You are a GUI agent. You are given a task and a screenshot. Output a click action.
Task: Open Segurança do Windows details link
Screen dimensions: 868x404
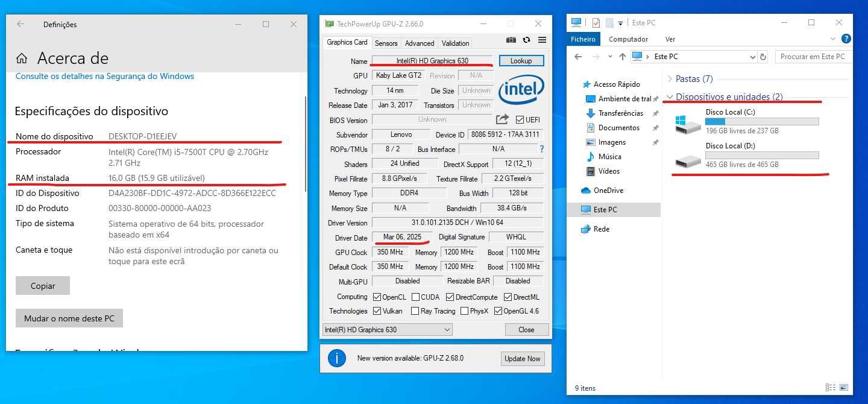point(105,77)
